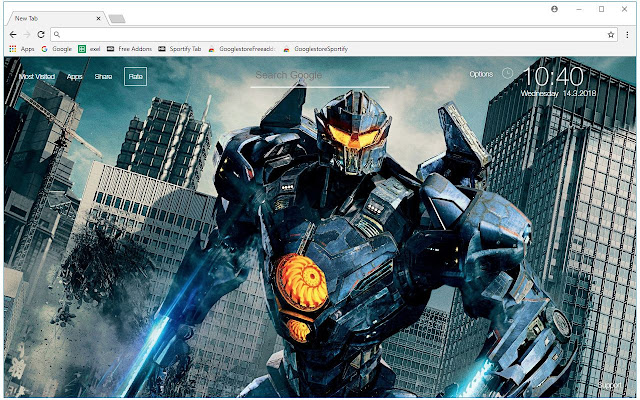Open the Sportify Tab bookmark

(x=180, y=49)
